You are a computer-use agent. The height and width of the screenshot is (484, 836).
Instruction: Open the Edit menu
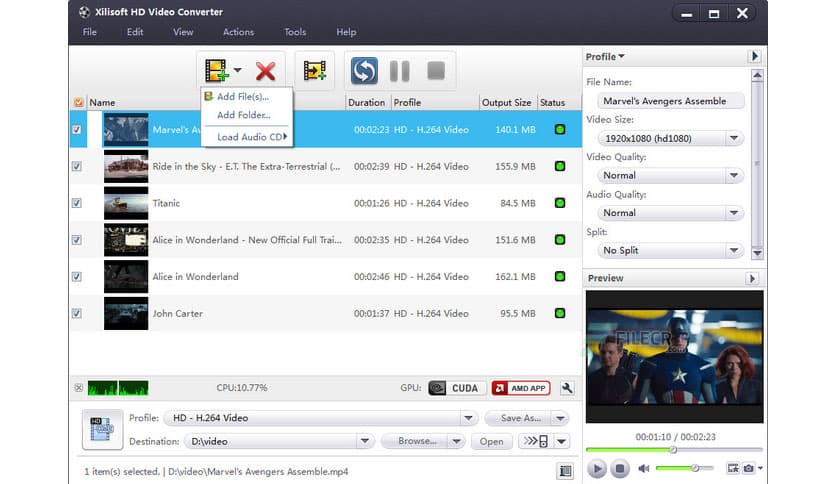135,32
